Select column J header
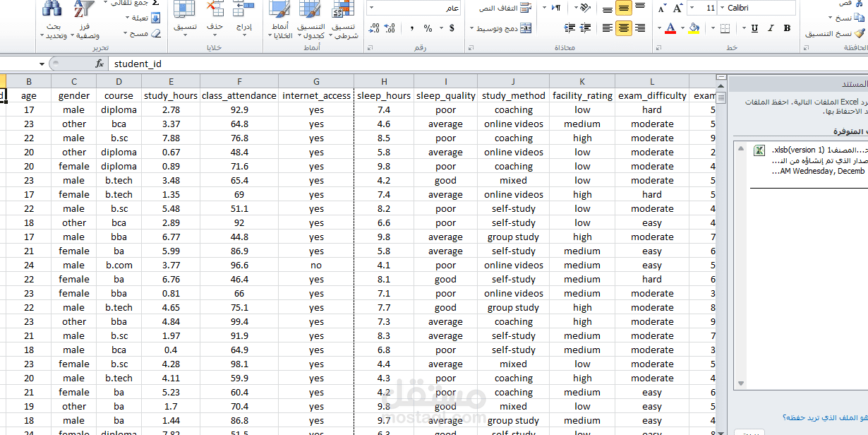Screen dimensions: 868x435 (x=513, y=81)
